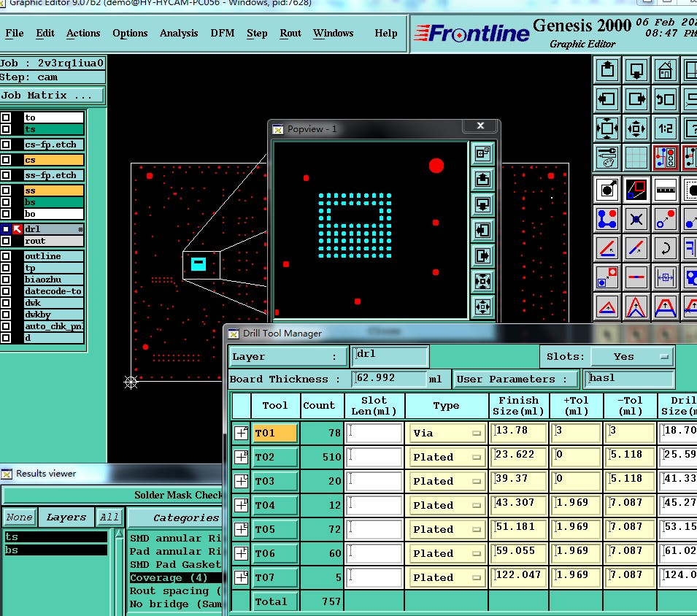Image resolution: width=697 pixels, height=616 pixels.
Task: Toggle visibility box for layer 'drl'
Action: (x=6, y=229)
